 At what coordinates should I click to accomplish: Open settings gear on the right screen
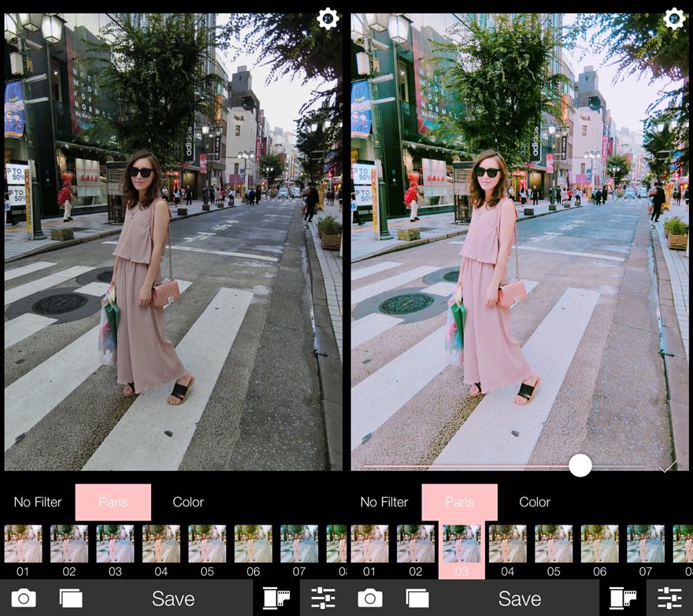[x=674, y=19]
